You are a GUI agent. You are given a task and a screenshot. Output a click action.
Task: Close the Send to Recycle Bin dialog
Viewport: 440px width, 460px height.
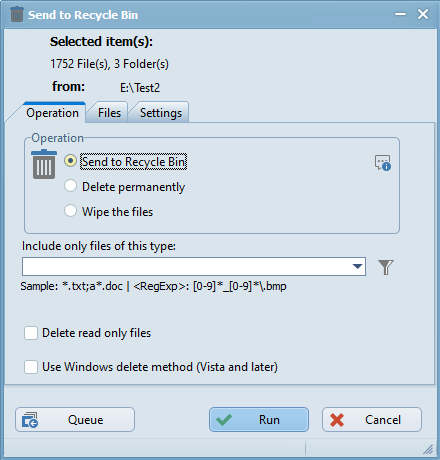423,14
